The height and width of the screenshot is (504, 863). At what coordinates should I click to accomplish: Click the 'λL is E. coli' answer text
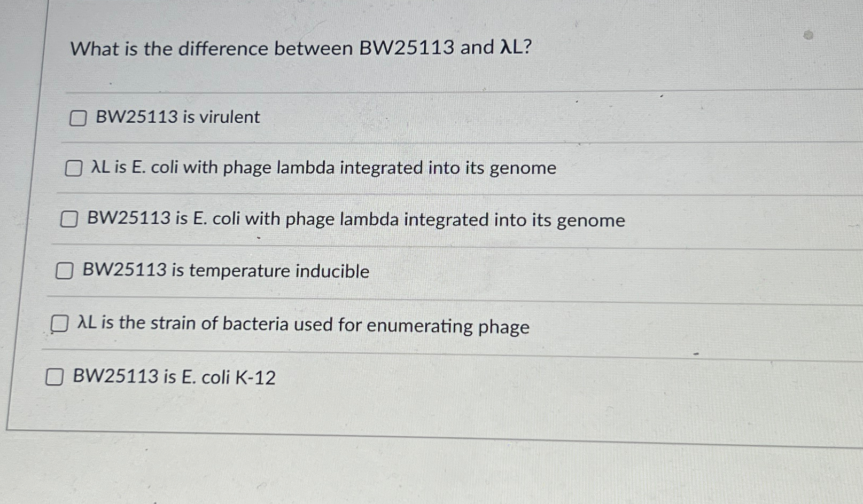(323, 169)
